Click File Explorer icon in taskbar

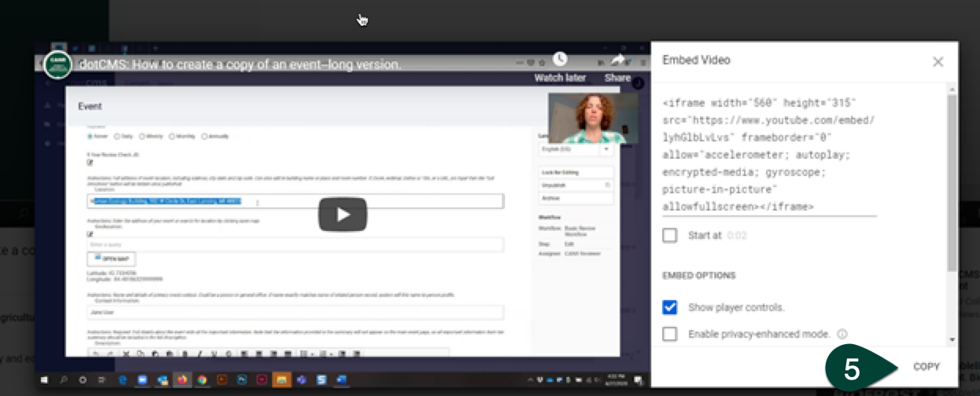coord(281,380)
